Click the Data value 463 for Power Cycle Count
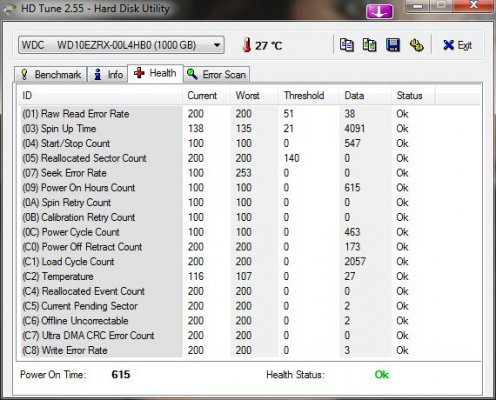The height and width of the screenshot is (400, 496). tap(352, 232)
